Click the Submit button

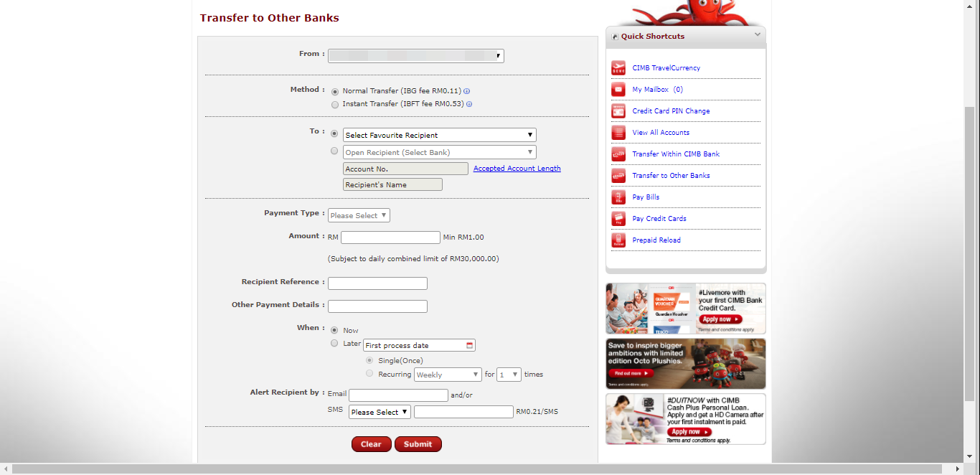pos(418,444)
